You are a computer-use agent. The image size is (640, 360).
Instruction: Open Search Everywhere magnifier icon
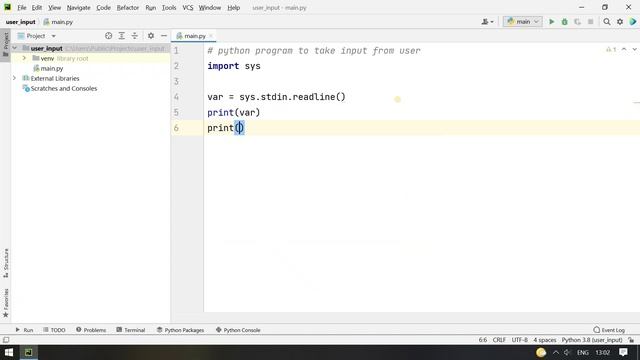[607, 22]
